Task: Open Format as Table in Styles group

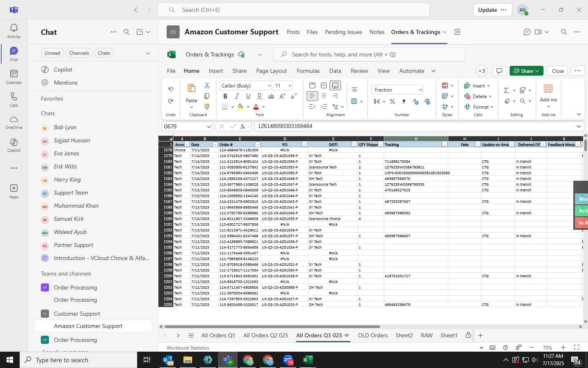Action: (x=445, y=96)
